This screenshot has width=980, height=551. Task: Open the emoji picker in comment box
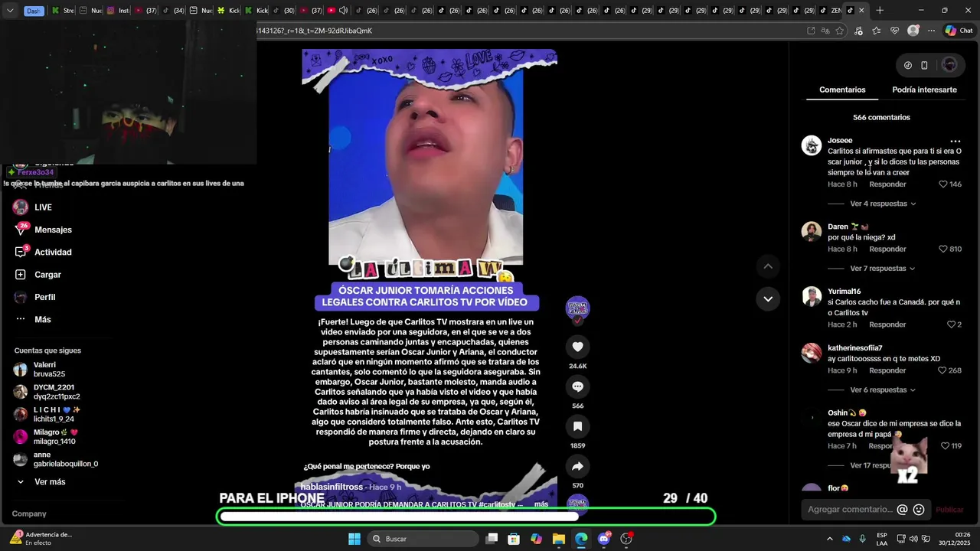[x=919, y=510]
